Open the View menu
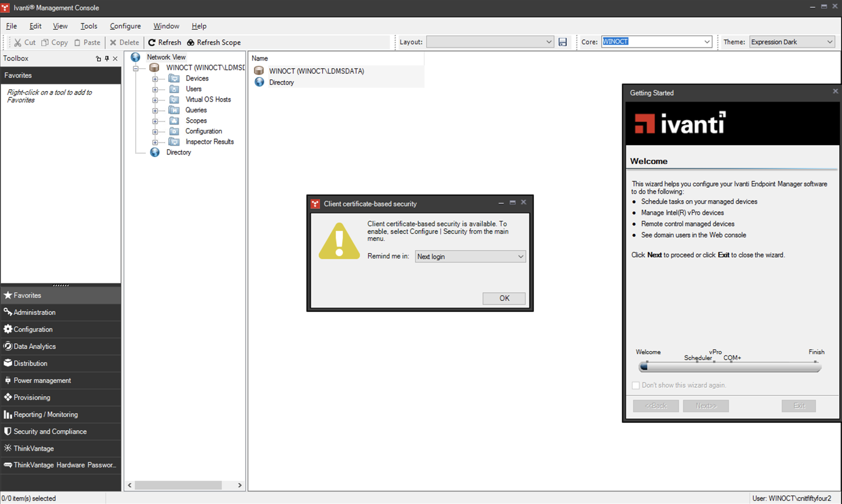 pyautogui.click(x=60, y=26)
